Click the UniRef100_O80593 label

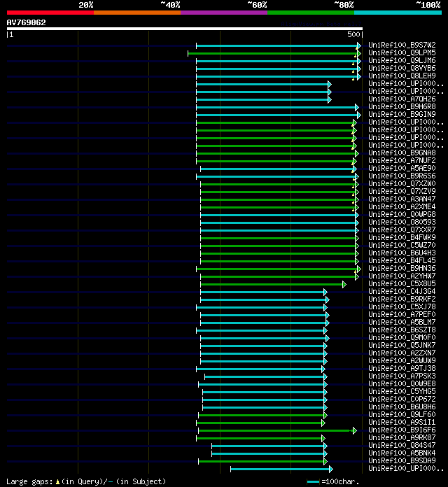[x=402, y=222]
